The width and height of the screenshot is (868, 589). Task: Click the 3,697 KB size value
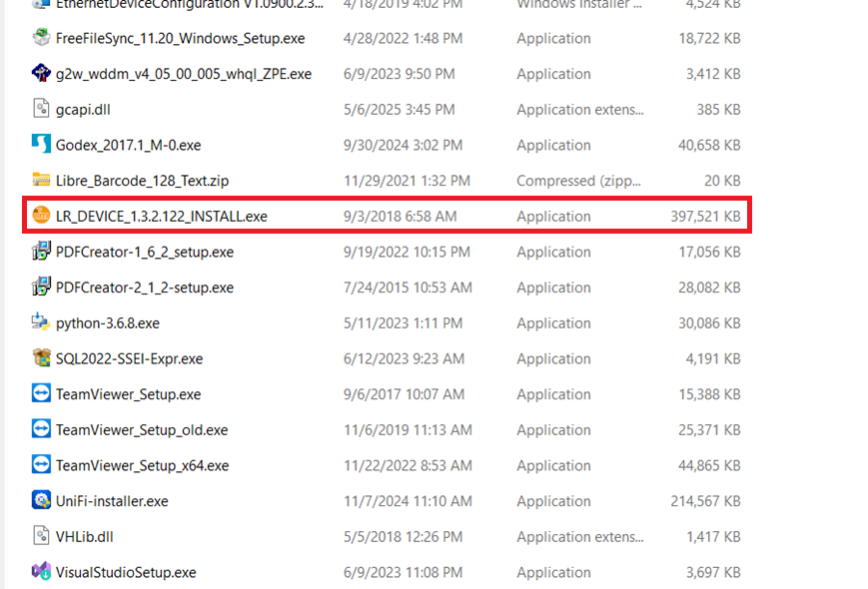(713, 572)
